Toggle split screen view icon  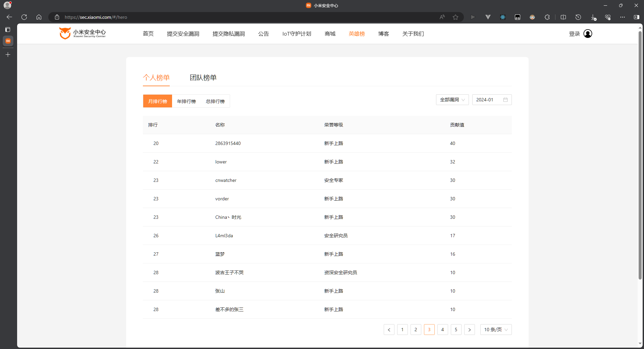coord(563,17)
